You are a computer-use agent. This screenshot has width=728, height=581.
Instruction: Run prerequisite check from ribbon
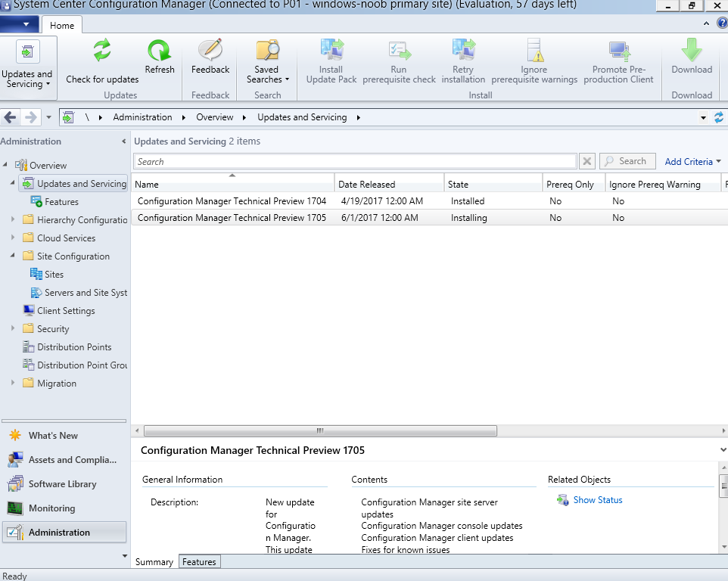point(399,62)
